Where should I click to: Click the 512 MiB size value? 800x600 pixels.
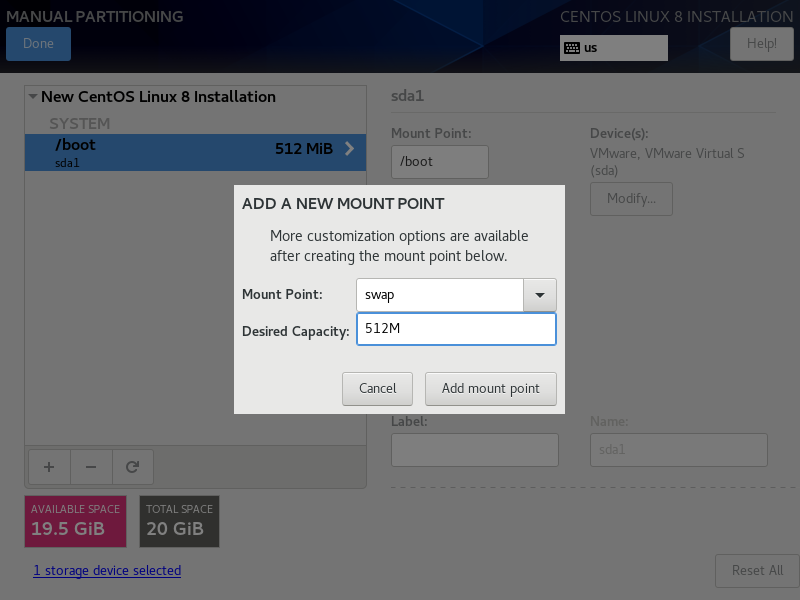point(304,149)
